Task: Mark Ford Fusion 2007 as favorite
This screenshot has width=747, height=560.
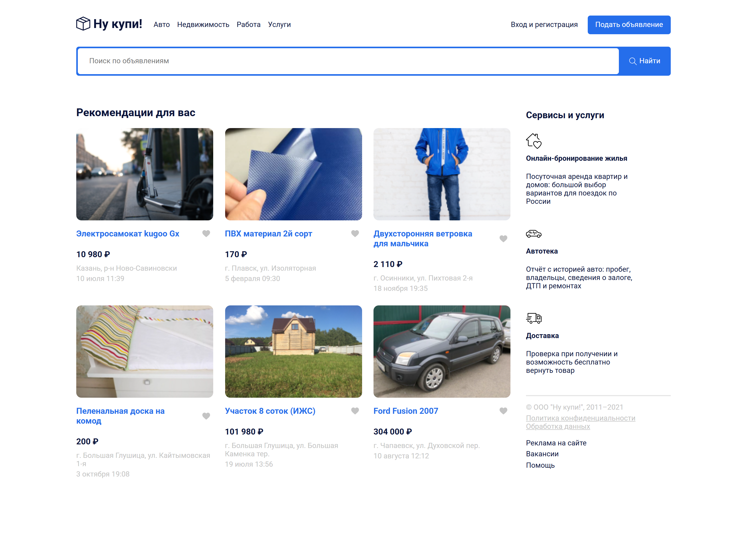Action: (x=503, y=411)
